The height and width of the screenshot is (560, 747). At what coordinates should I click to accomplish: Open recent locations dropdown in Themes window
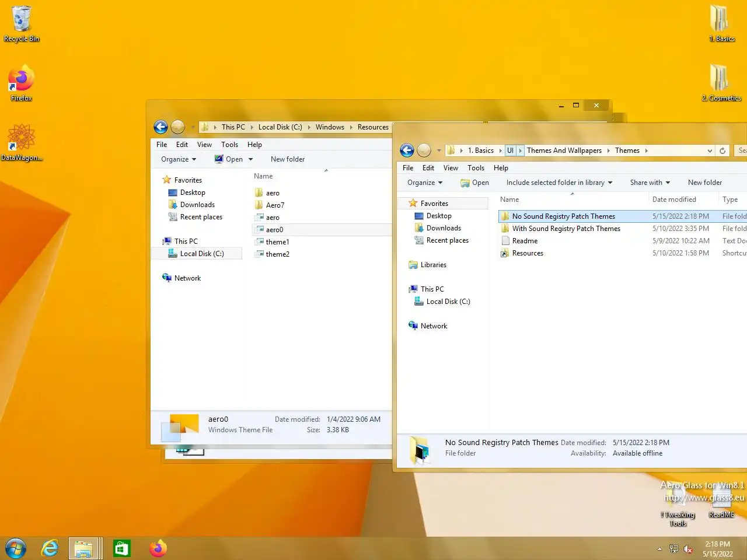tap(439, 150)
